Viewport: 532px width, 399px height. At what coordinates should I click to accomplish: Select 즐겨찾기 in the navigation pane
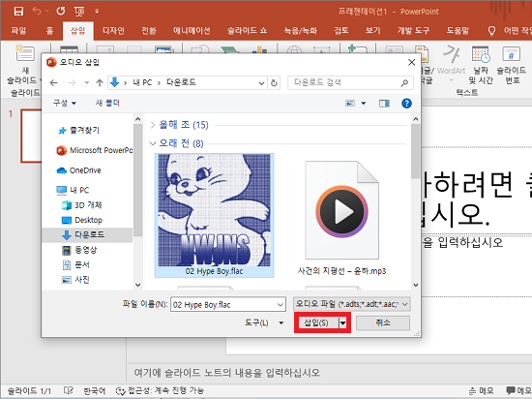84,130
